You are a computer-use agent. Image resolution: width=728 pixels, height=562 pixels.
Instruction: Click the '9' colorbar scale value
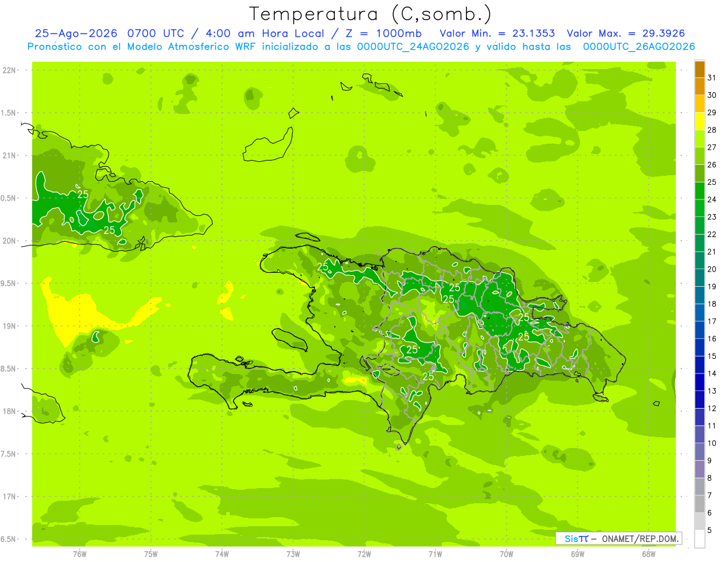tap(709, 461)
